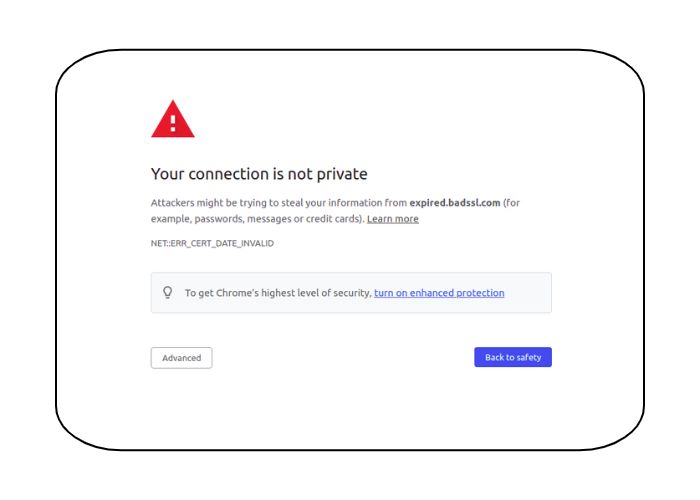
Task: Click the Your connection is not private heading
Action: pos(259,174)
